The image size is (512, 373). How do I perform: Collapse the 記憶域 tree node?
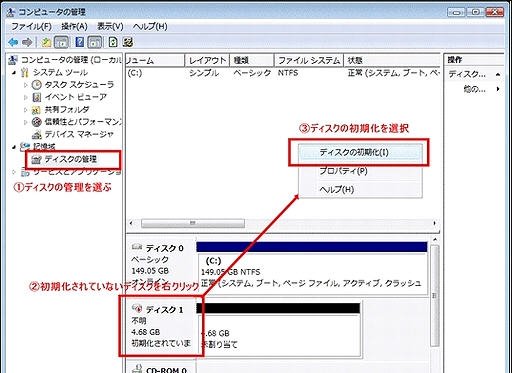tap(14, 147)
